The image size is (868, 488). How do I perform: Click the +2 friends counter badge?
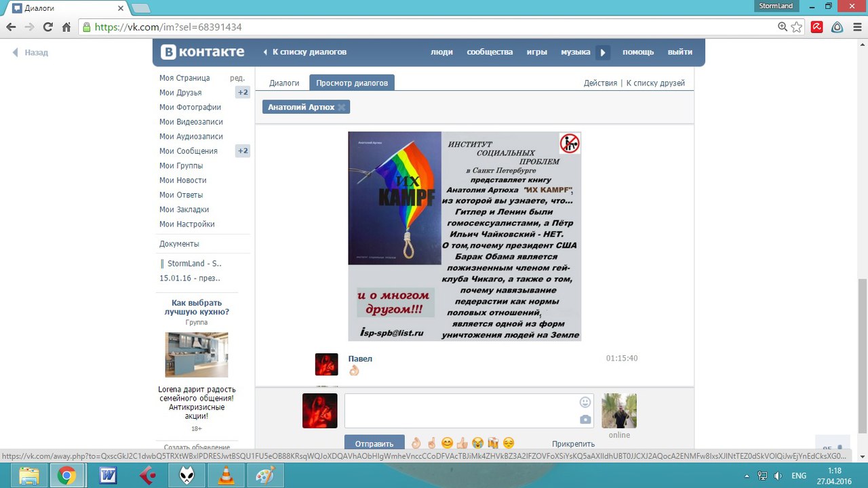(243, 93)
